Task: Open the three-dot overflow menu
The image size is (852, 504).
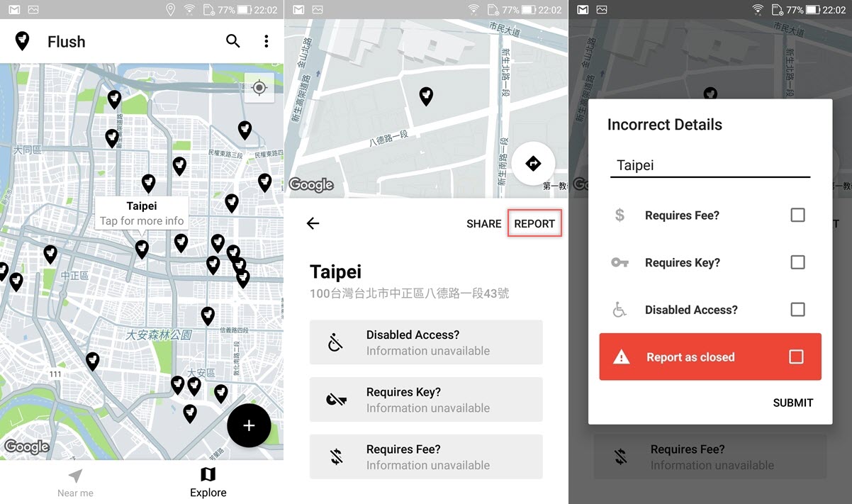Action: point(267,41)
